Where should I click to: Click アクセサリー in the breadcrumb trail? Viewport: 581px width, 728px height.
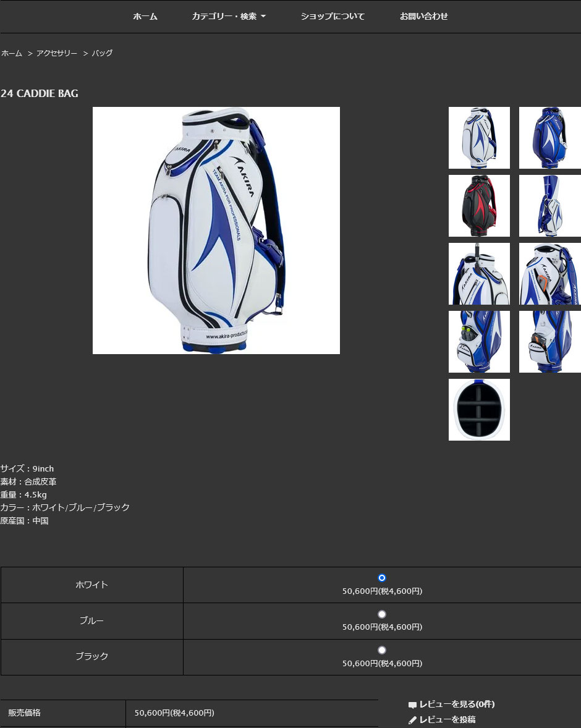click(57, 53)
